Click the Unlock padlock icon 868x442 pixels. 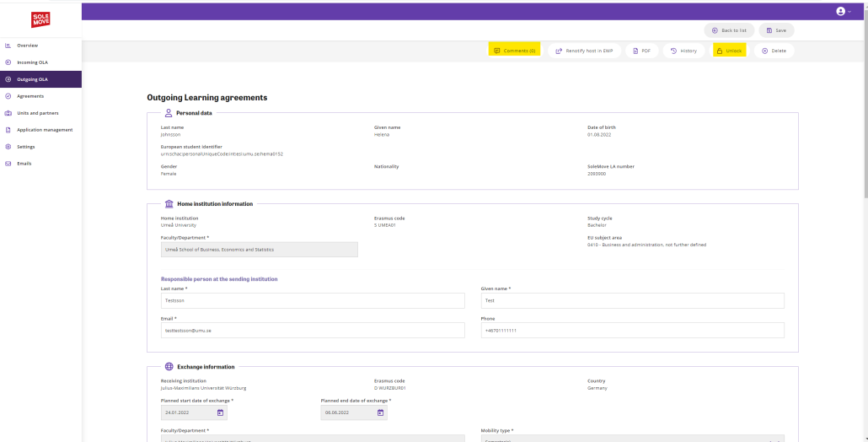coord(720,51)
